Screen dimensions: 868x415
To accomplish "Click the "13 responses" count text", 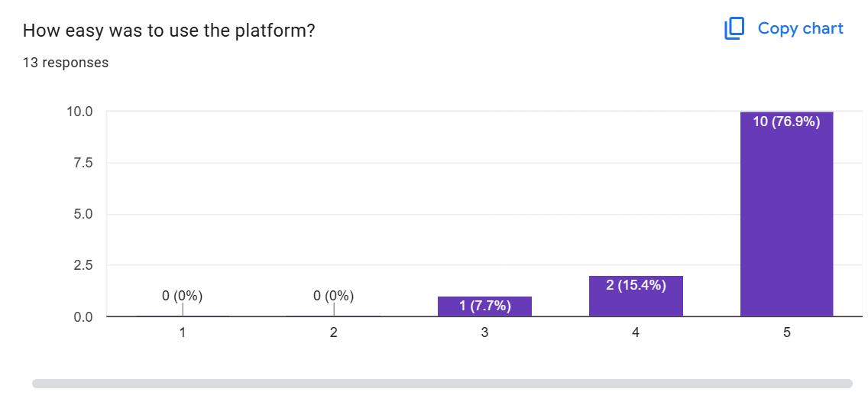I will 66,63.
